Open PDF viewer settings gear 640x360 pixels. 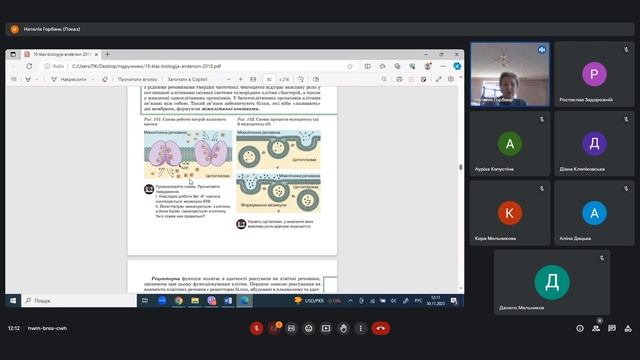coord(451,79)
